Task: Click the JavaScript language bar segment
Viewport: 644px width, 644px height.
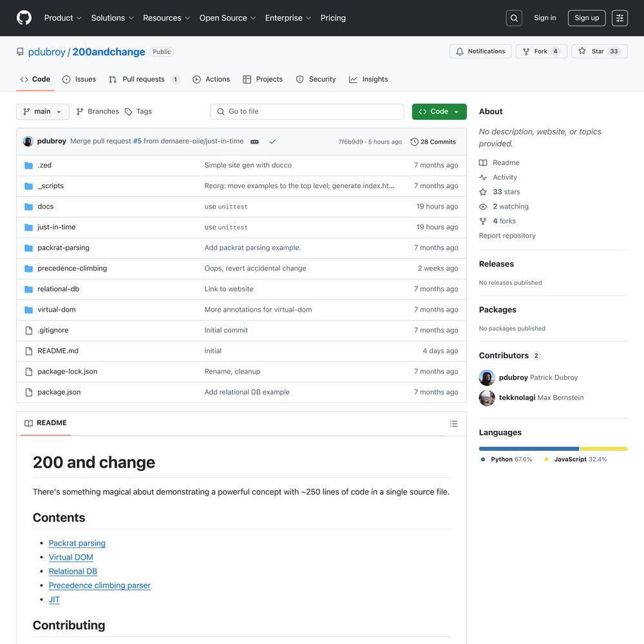Action: 603,449
